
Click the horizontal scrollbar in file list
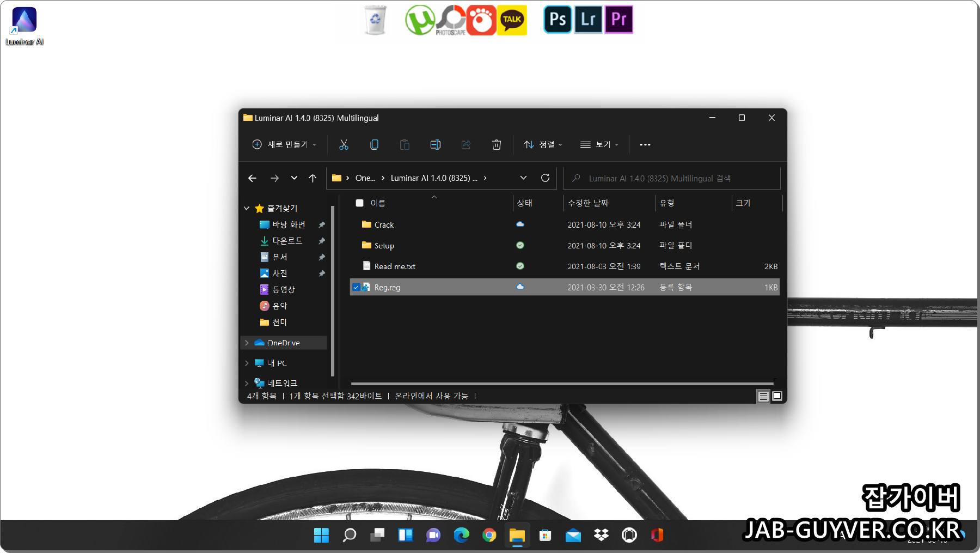pos(562,384)
